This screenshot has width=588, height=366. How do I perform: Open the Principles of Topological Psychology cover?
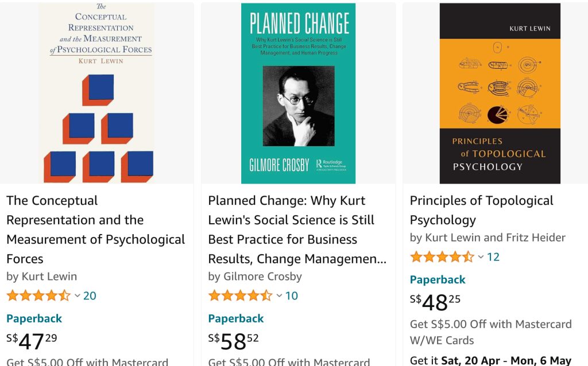point(500,93)
